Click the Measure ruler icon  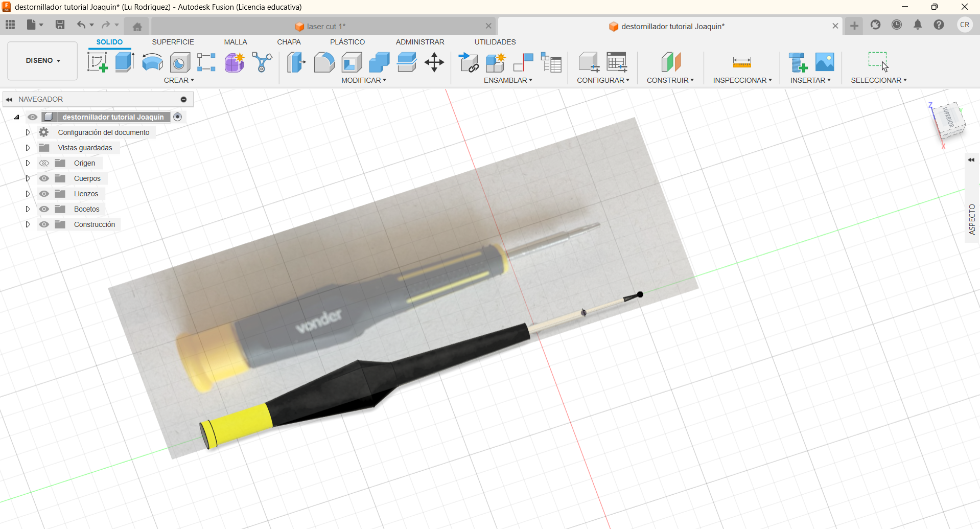(x=741, y=62)
